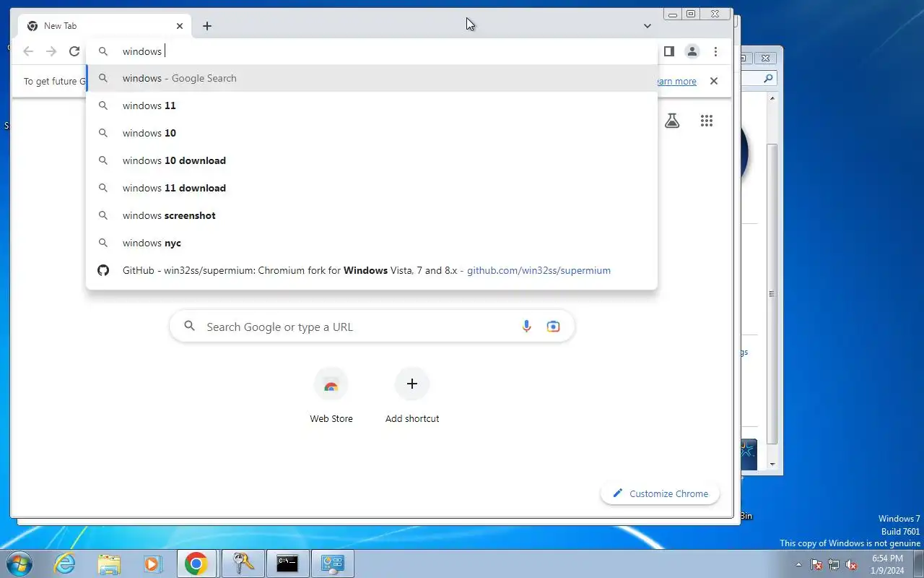
Task: Open the side panel icon in Chrome toolbar
Action: point(669,51)
